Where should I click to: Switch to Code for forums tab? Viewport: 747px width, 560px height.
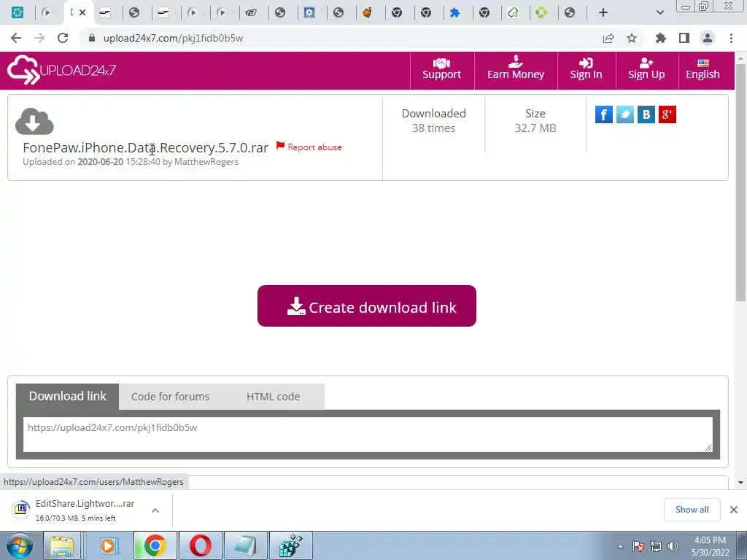(170, 397)
